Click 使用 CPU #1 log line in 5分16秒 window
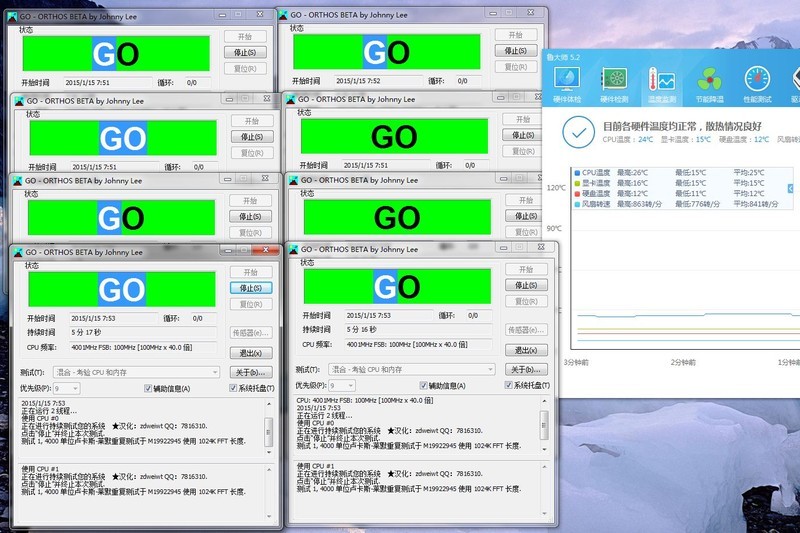Screen dimensions: 800x533 pos(316,466)
